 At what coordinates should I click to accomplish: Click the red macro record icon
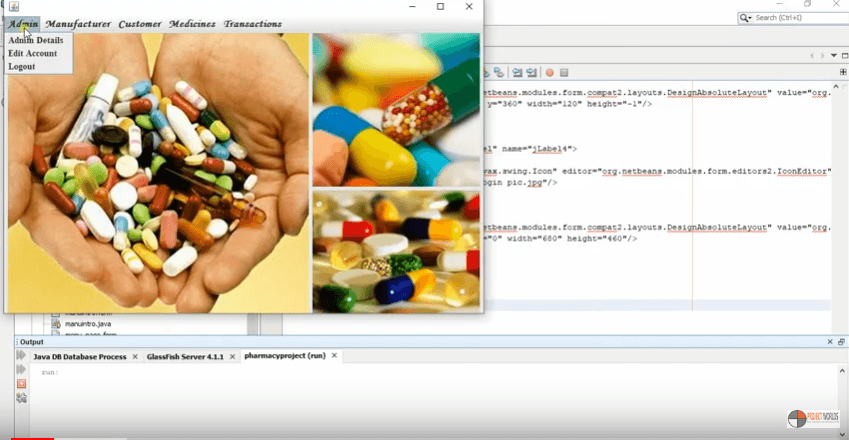pos(549,73)
